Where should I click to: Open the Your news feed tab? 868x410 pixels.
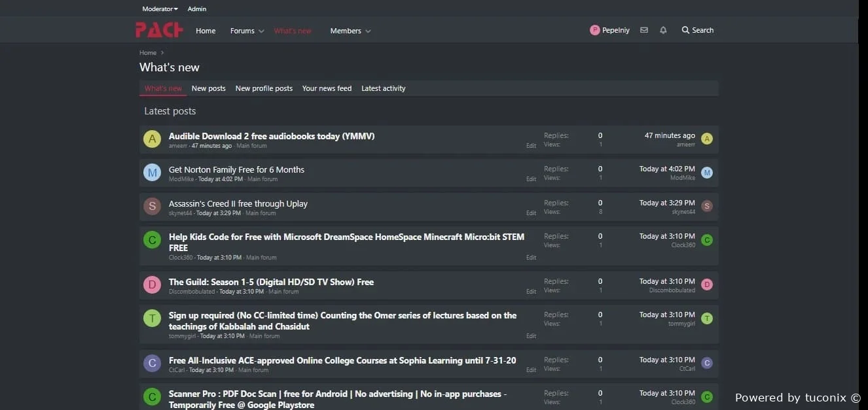coord(327,88)
